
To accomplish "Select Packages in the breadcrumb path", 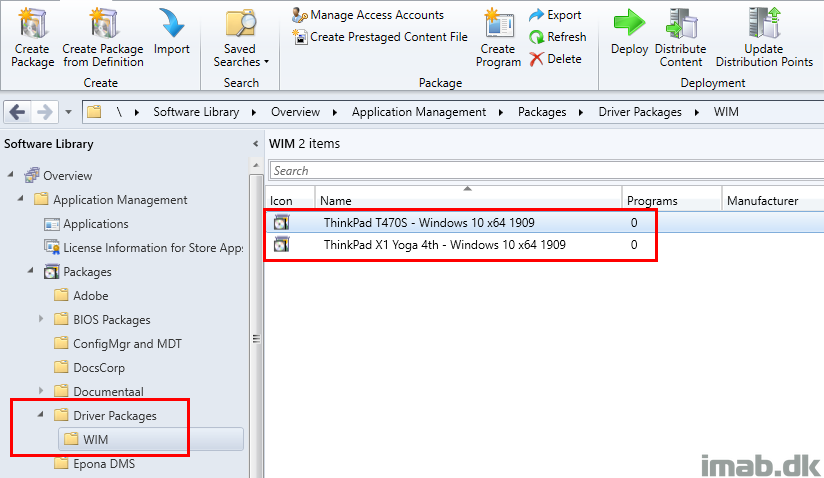I will tap(542, 112).
